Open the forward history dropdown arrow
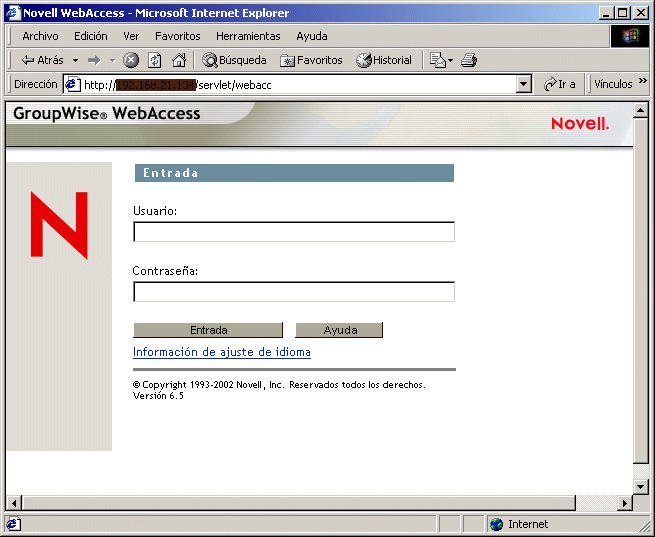Screen dimensions: 655x537 coord(112,61)
